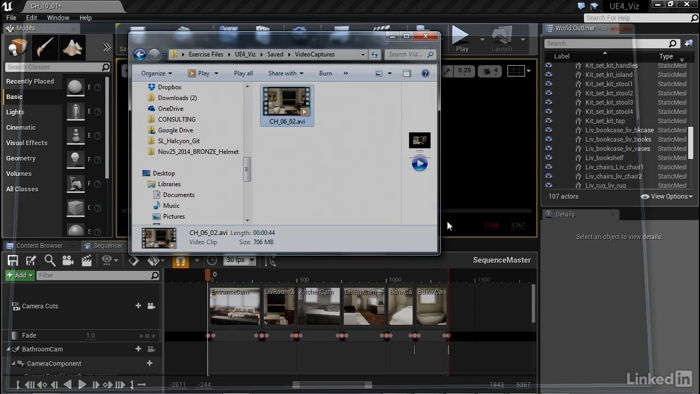Viewport: 700px width, 394px height.
Task: Open the File menu
Action: pos(11,18)
